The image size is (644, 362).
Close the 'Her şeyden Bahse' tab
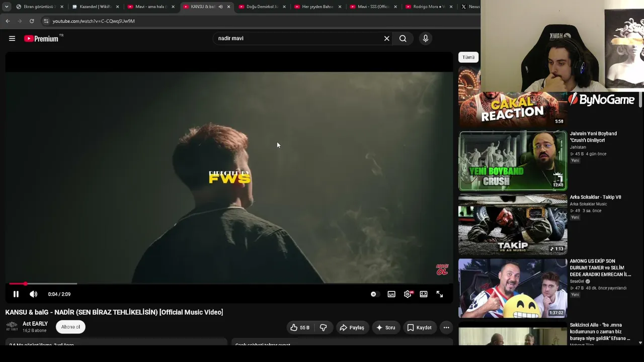click(x=340, y=7)
